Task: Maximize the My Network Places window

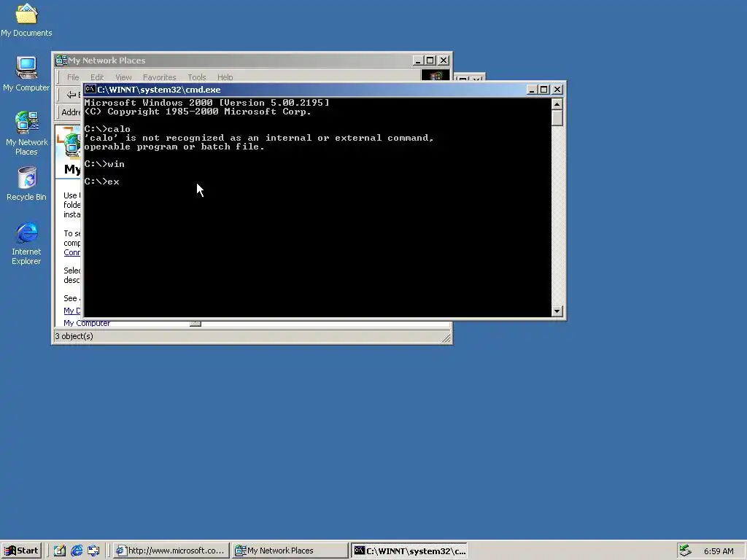Action: point(430,61)
